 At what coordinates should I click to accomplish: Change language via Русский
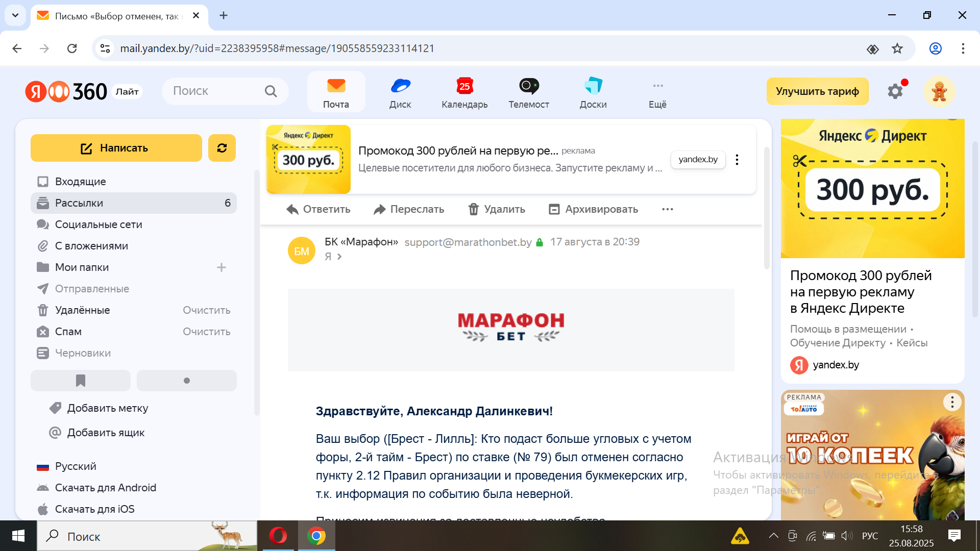(66, 466)
